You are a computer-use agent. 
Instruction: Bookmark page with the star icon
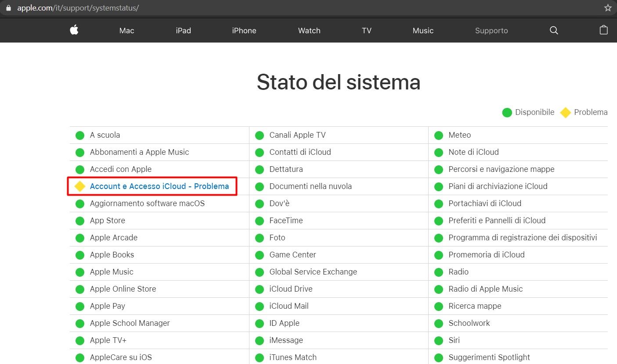click(608, 8)
